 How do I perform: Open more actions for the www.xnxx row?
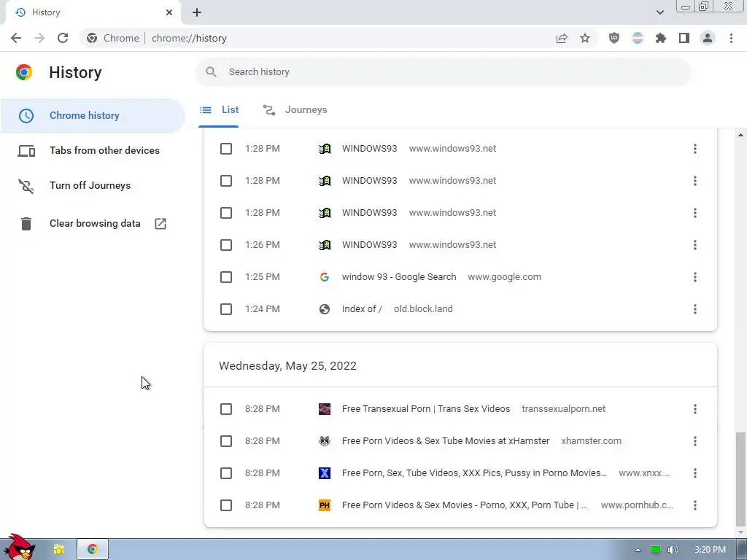(695, 473)
